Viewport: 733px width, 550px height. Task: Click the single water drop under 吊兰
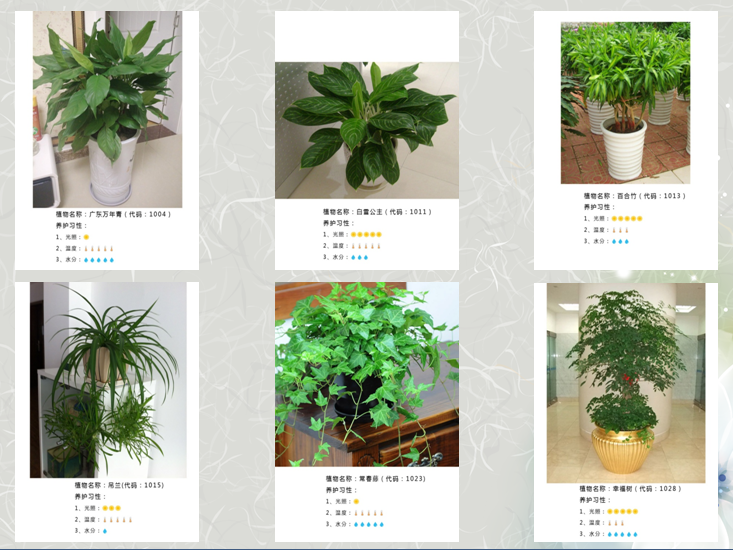pos(105,531)
